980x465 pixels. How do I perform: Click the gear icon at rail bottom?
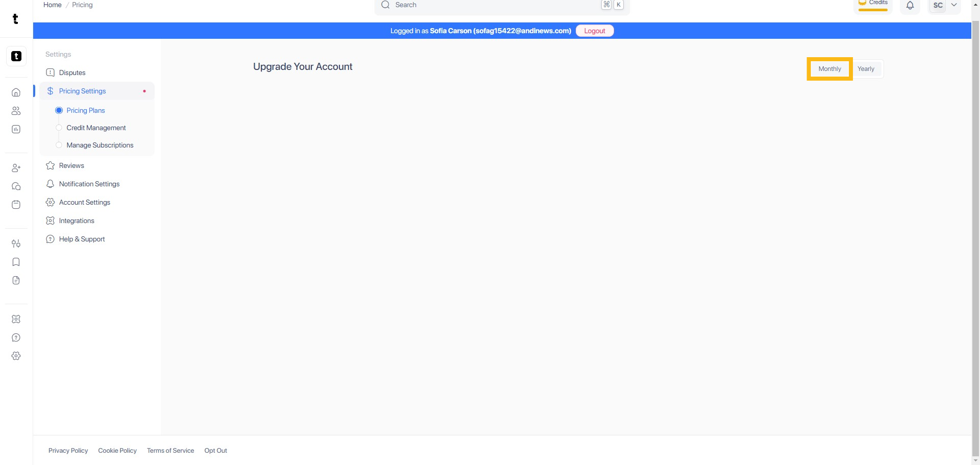[x=16, y=356]
